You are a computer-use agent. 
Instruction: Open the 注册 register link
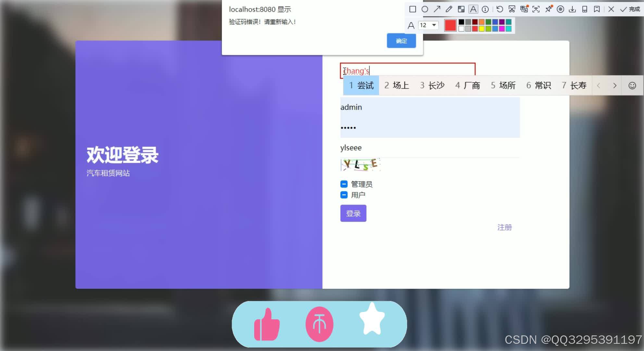coord(504,227)
